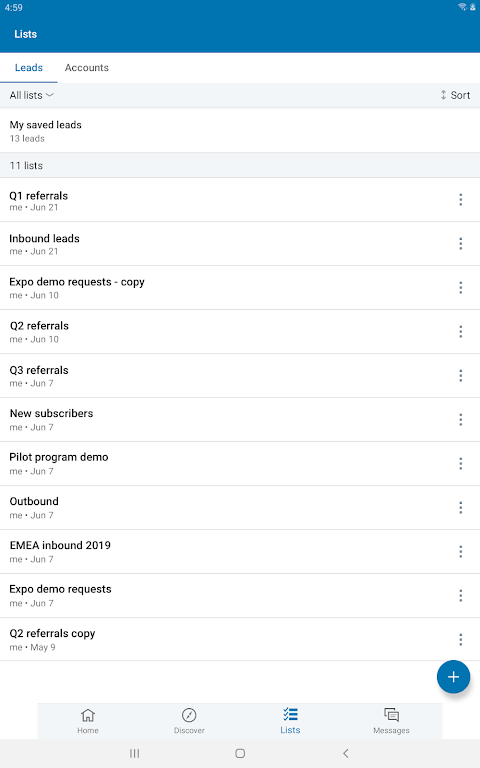Open overflow menu for New subscribers
This screenshot has width=480, height=768.
pos(460,419)
